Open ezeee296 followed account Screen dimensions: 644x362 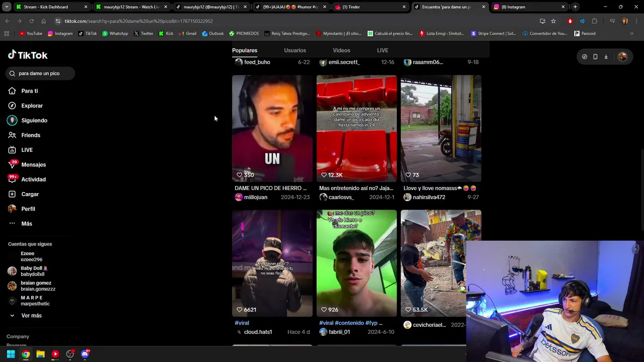tap(30, 256)
